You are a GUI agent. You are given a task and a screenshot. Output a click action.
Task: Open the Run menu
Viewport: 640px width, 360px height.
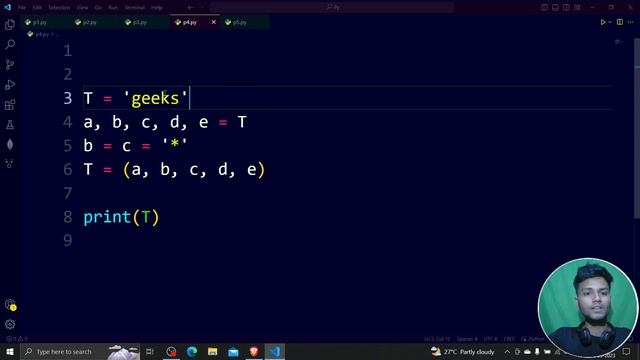pos(113,7)
